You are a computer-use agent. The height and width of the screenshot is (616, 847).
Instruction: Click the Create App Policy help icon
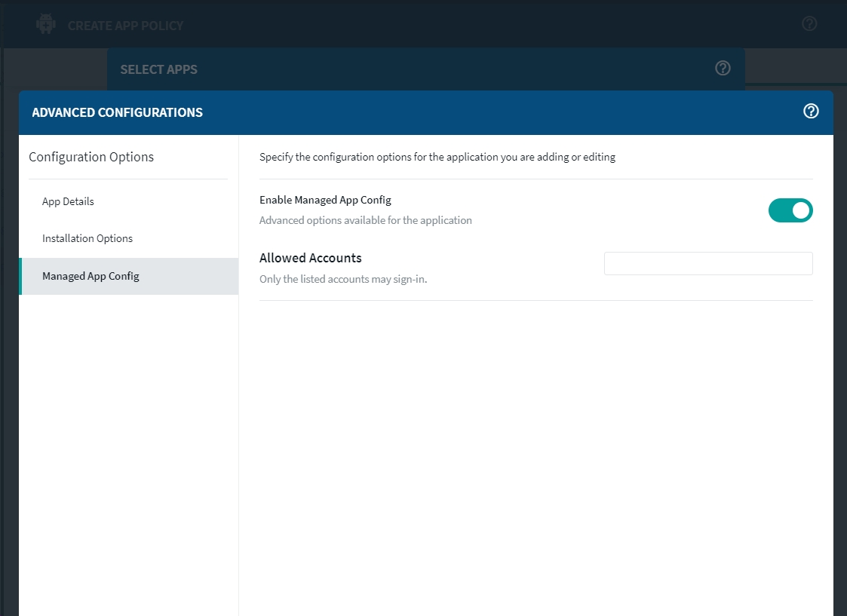[809, 23]
